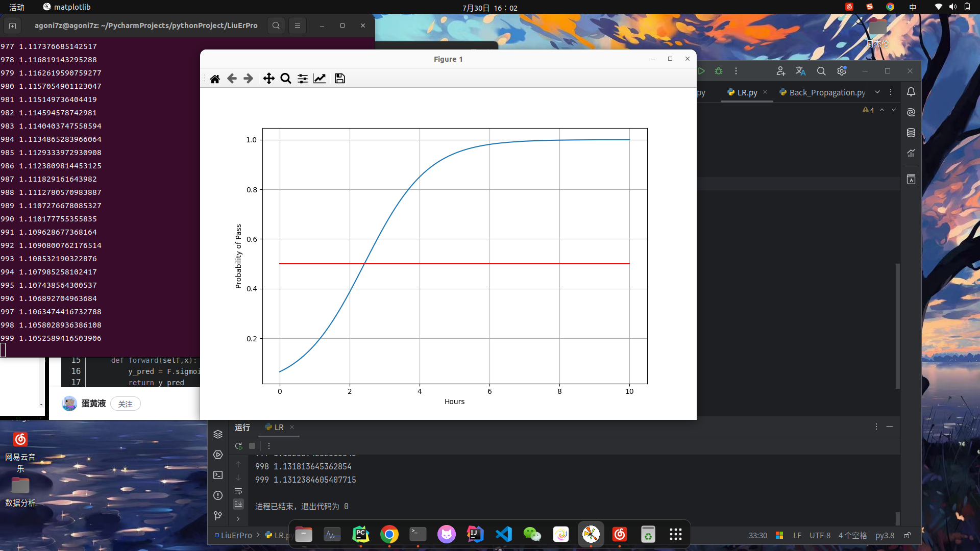Screen dimensions: 980x551
Task: Start debugging with the bug icon
Action: [719, 71]
